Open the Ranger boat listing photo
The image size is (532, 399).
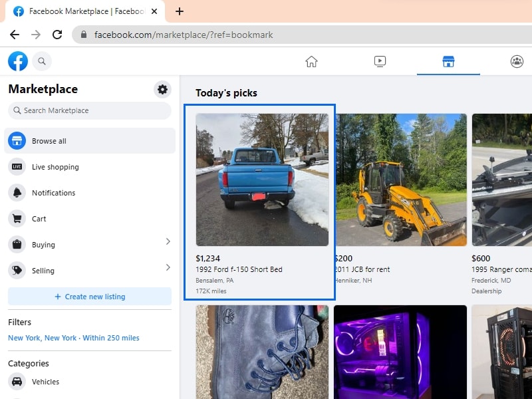point(502,180)
